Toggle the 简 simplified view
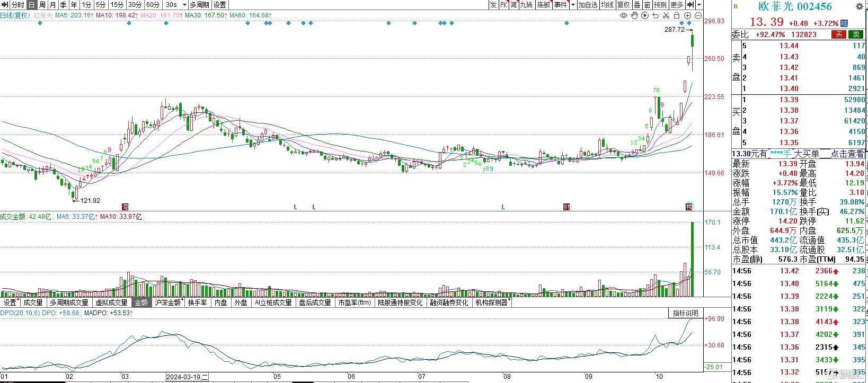This screenshot has width=868, height=383. pyautogui.click(x=514, y=5)
